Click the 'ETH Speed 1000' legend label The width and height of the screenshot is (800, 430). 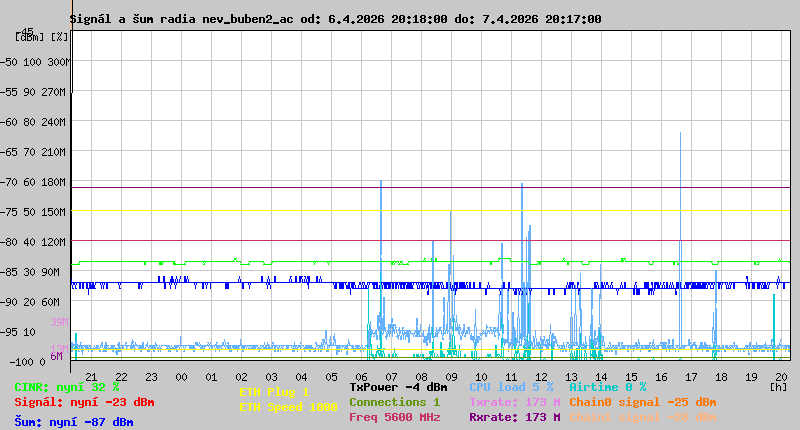coord(288,407)
